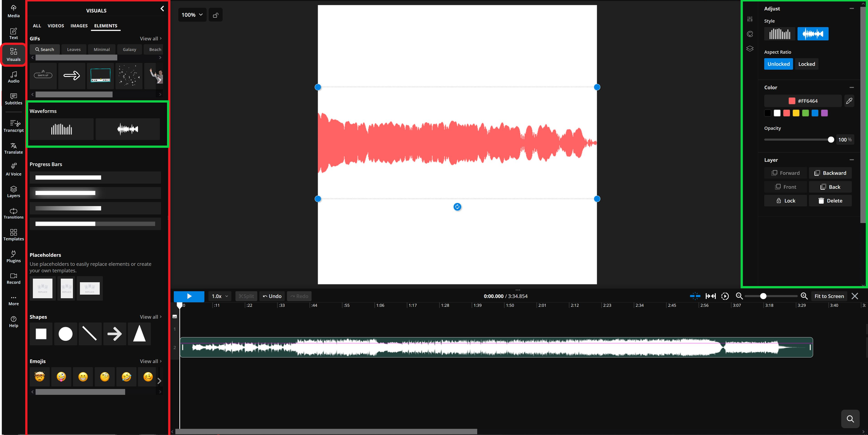This screenshot has height=435, width=868.
Task: Open the Record tool
Action: [13, 278]
